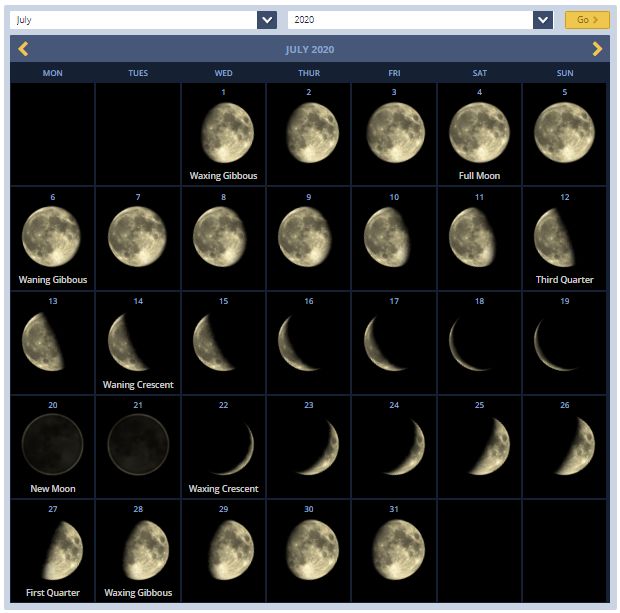Click the date number 20
This screenshot has width=620, height=613.
(53, 405)
